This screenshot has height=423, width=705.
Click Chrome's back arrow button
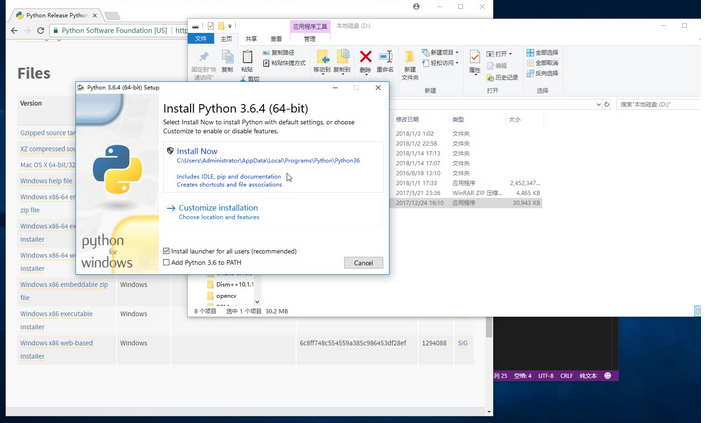click(x=14, y=31)
